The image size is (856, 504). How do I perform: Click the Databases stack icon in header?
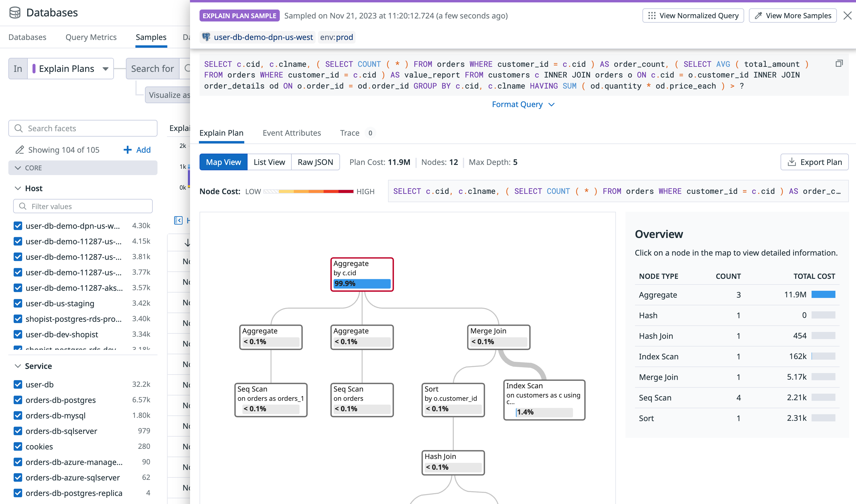click(x=15, y=13)
